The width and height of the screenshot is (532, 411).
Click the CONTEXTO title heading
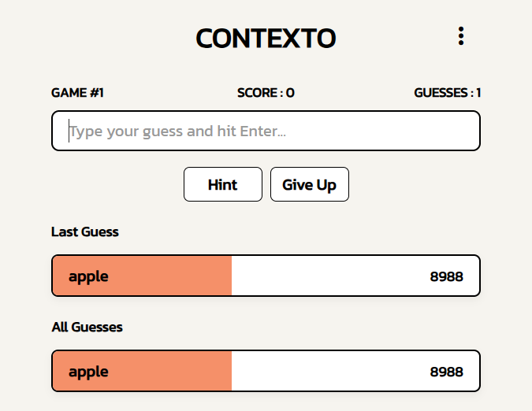click(266, 39)
